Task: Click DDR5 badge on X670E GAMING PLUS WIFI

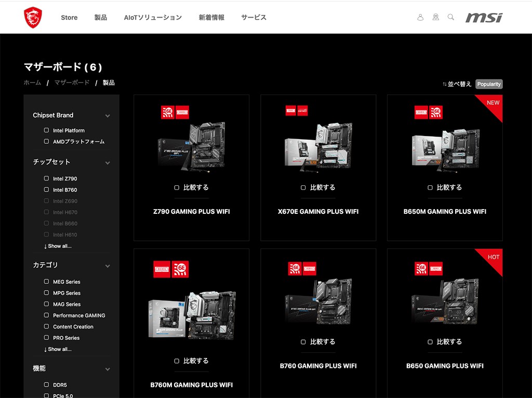Action: (291, 111)
